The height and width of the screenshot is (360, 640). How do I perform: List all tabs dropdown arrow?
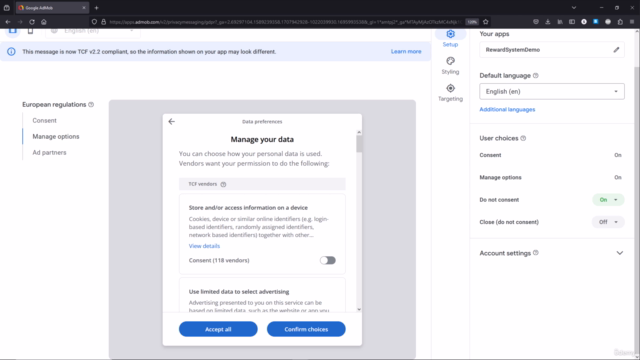574,8
